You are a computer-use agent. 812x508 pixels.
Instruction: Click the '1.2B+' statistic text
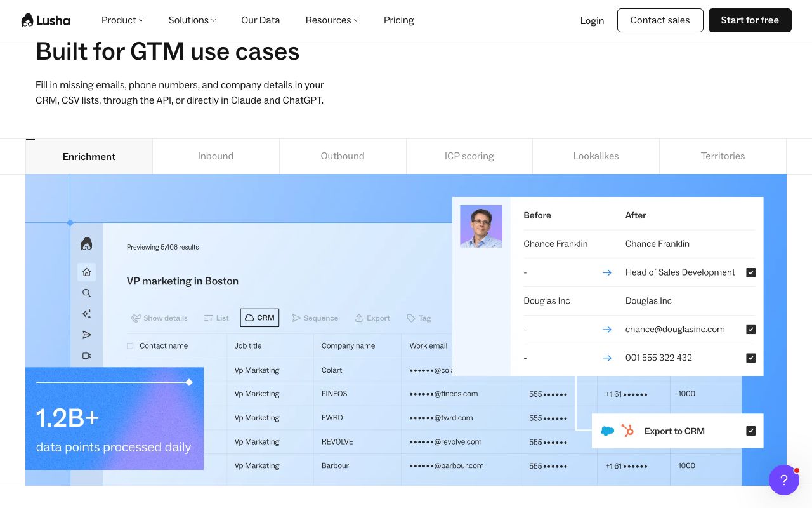[x=68, y=418]
